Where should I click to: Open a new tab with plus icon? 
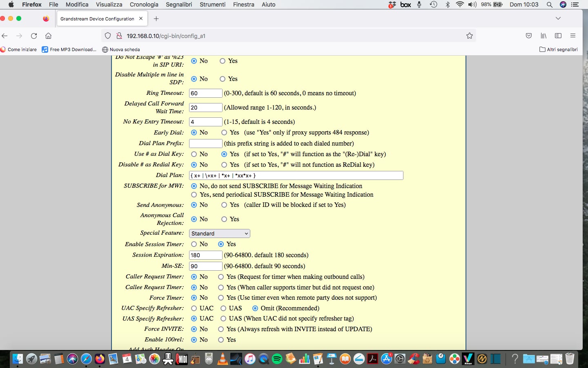point(156,19)
